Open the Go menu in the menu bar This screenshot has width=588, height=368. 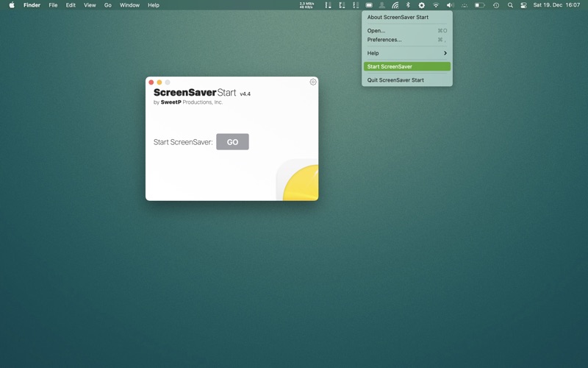[x=107, y=5]
